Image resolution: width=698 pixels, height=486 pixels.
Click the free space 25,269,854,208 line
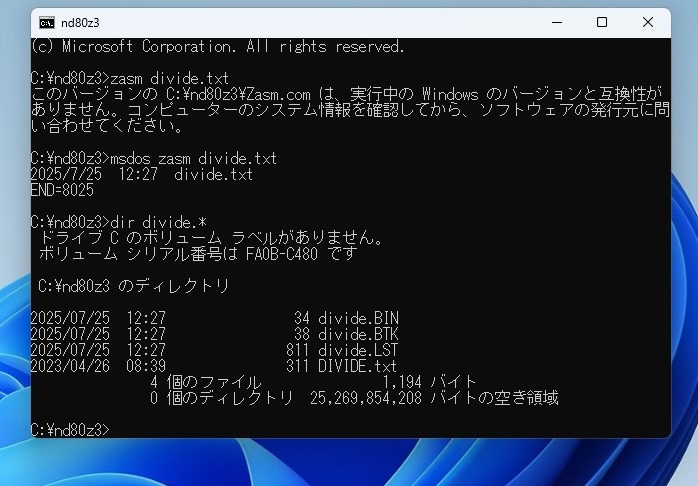[x=354, y=397]
